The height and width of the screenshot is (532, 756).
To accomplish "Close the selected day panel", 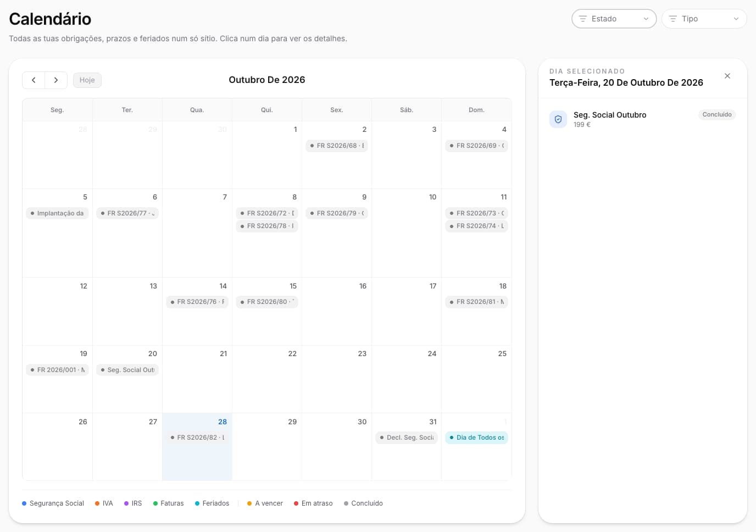I will coord(727,76).
